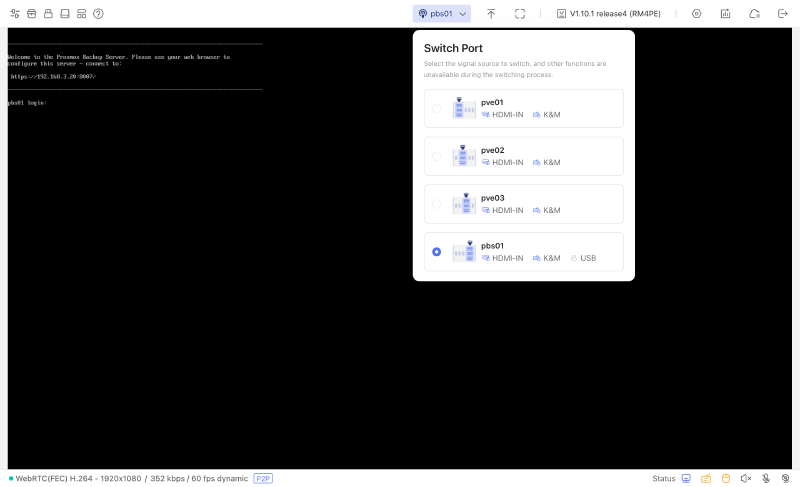Open the help question mark icon

[98, 14]
